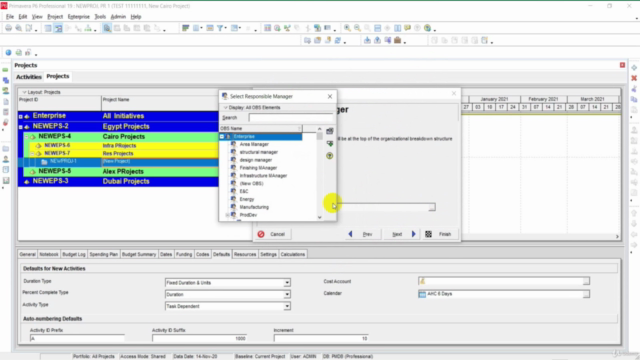The image size is (640, 360).
Task: Click the Activity ID Prefix field
Action: point(77,338)
